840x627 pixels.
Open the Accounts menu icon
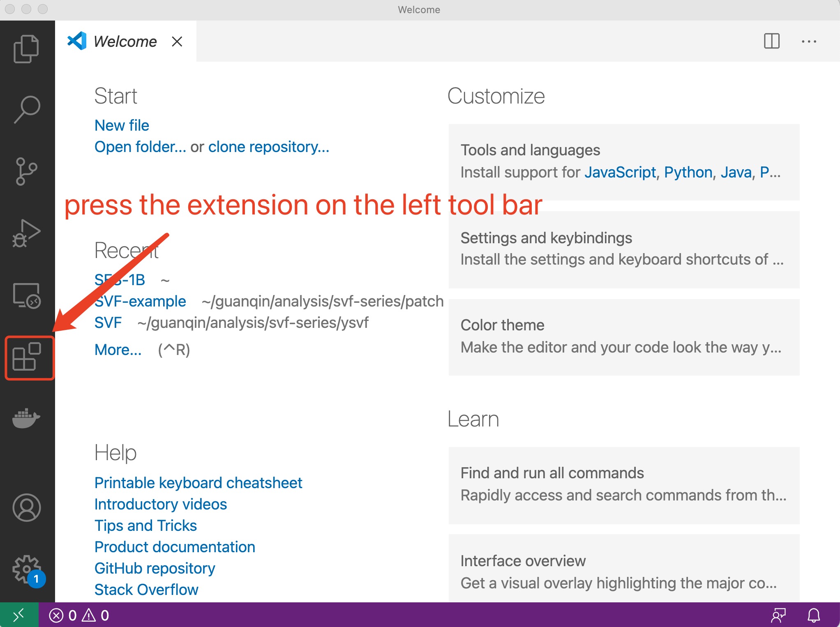pyautogui.click(x=27, y=507)
